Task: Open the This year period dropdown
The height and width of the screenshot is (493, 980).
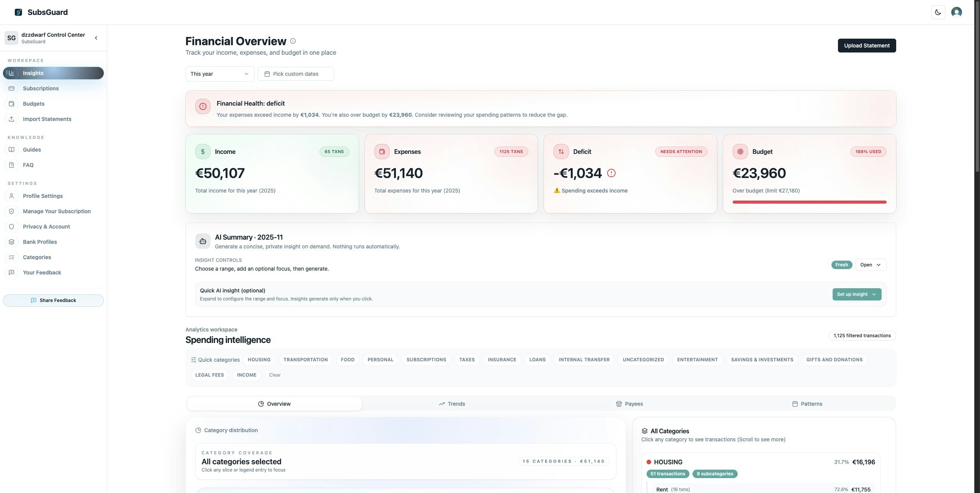Action: [220, 74]
